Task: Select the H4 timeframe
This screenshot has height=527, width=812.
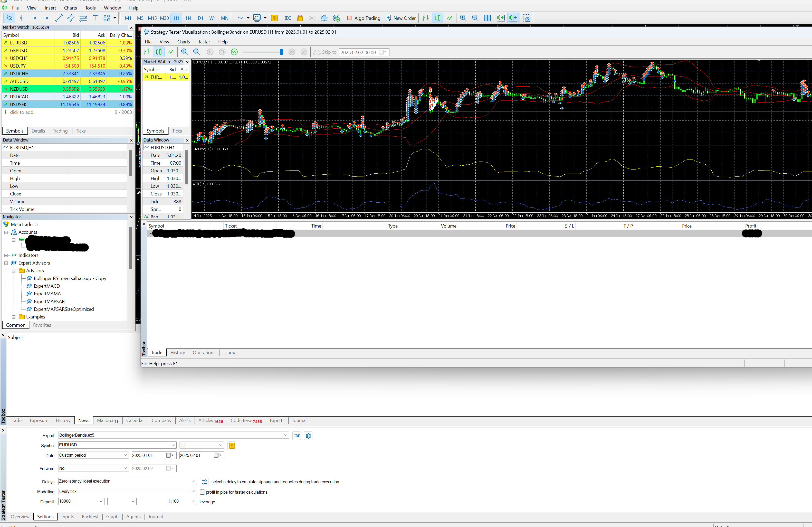Action: click(x=188, y=18)
